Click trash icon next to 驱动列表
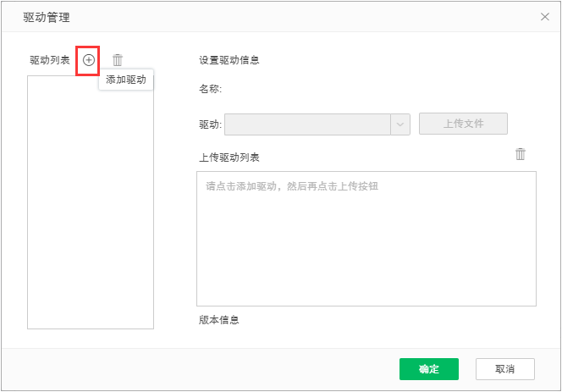This screenshot has height=392, width=562. click(x=118, y=60)
